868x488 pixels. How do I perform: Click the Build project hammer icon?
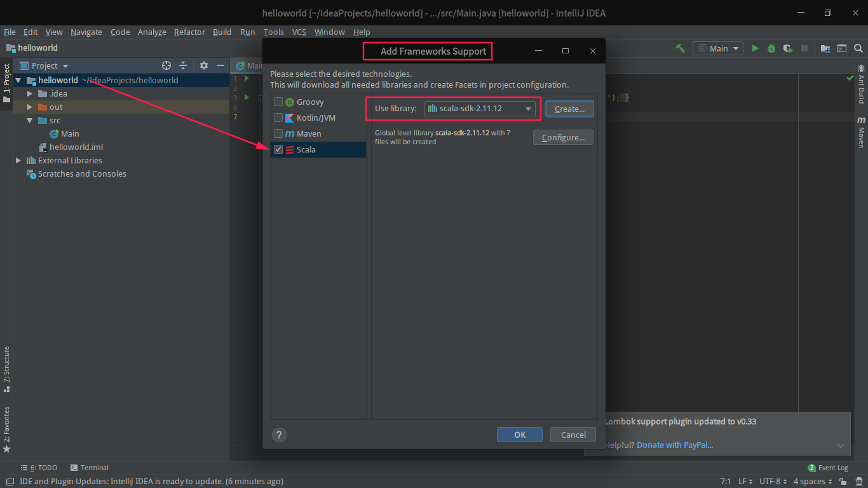coord(680,48)
